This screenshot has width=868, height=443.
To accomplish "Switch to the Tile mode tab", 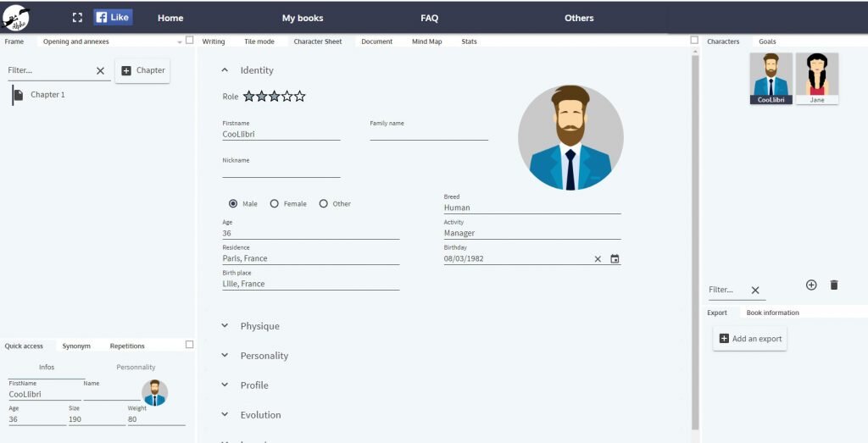I will click(x=259, y=42).
